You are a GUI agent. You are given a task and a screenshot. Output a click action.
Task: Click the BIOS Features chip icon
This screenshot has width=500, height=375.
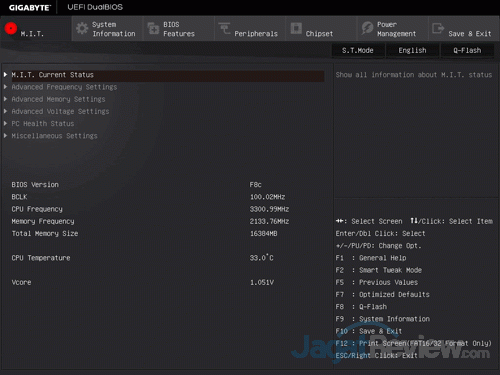[153, 29]
